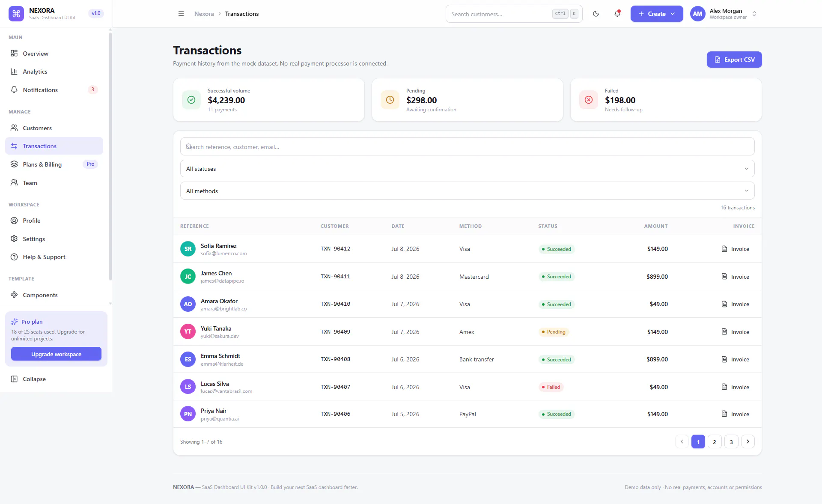
Task: Open invoice for TXN-90411
Action: pyautogui.click(x=735, y=277)
